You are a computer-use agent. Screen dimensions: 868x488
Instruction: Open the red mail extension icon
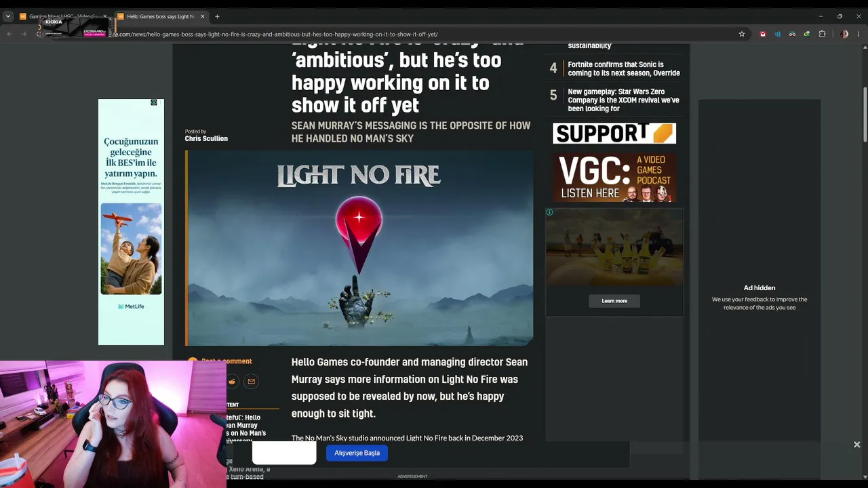click(763, 34)
